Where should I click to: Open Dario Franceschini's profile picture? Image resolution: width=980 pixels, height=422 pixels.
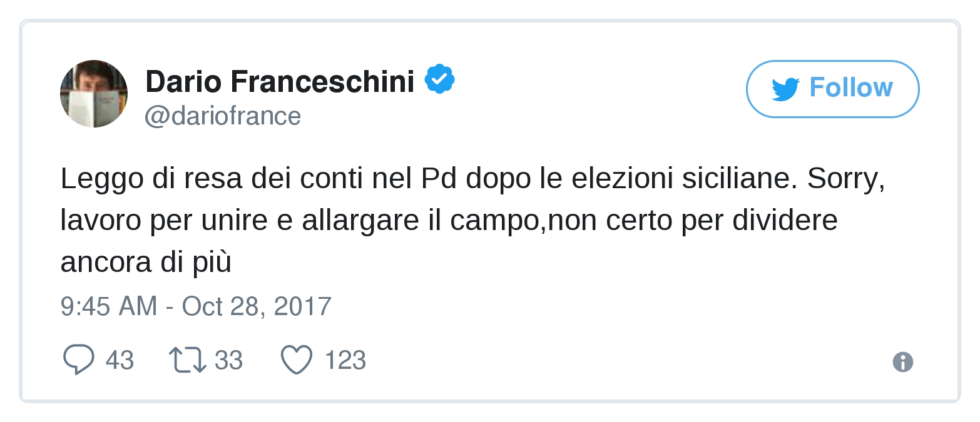94,94
